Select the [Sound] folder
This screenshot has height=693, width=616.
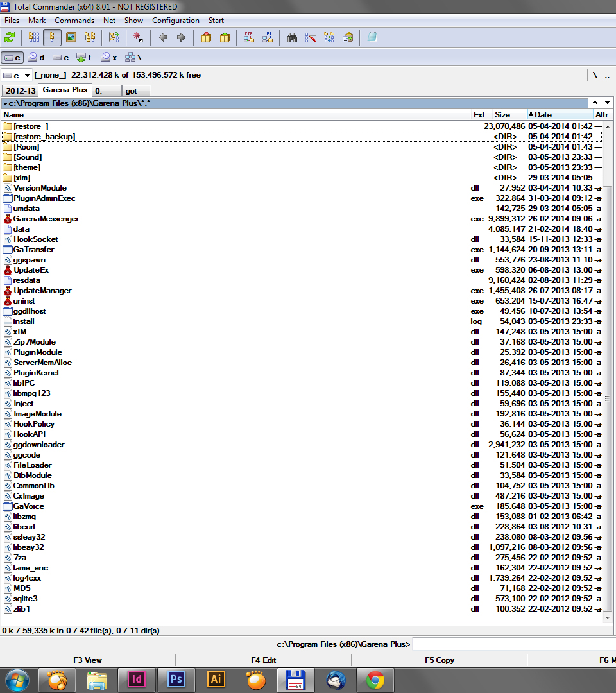tap(302, 157)
